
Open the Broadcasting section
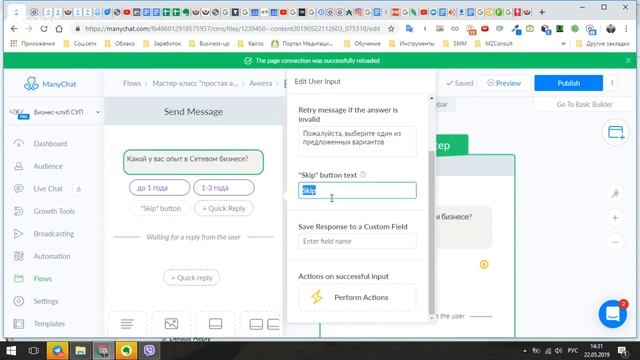53,233
